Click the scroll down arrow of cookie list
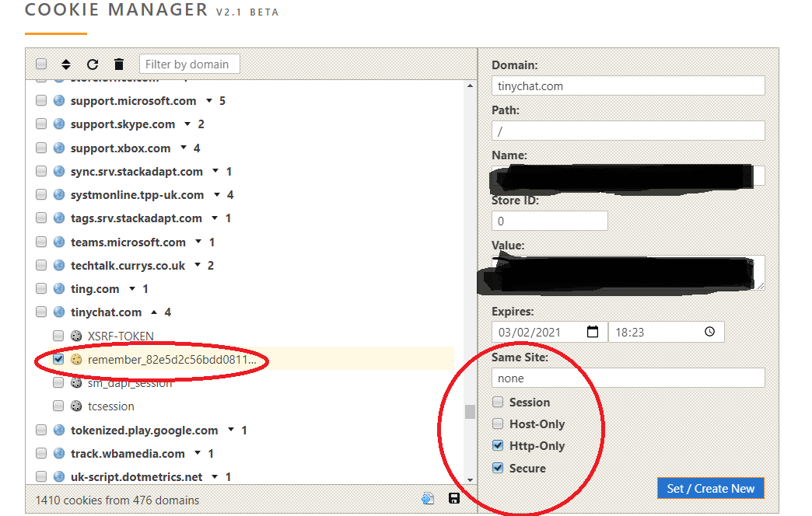 (470, 479)
